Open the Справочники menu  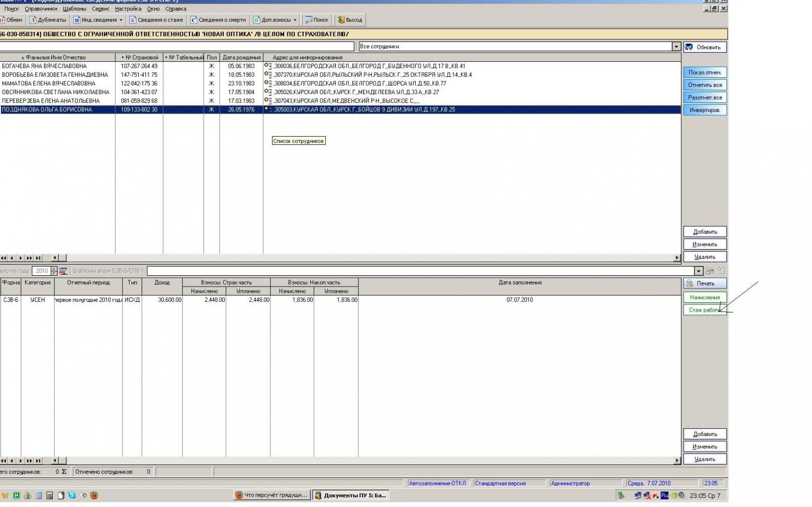[41, 9]
